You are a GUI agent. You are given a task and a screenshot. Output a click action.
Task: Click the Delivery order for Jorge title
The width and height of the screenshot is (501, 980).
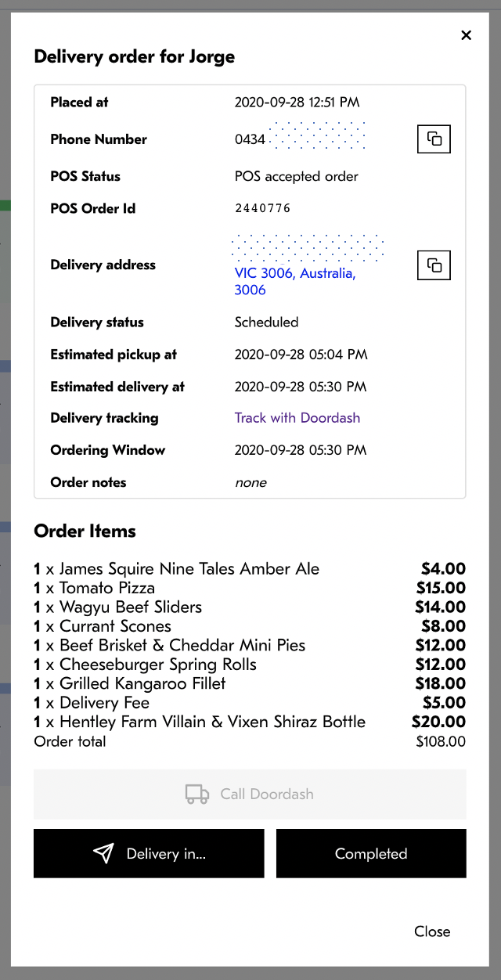click(x=133, y=56)
